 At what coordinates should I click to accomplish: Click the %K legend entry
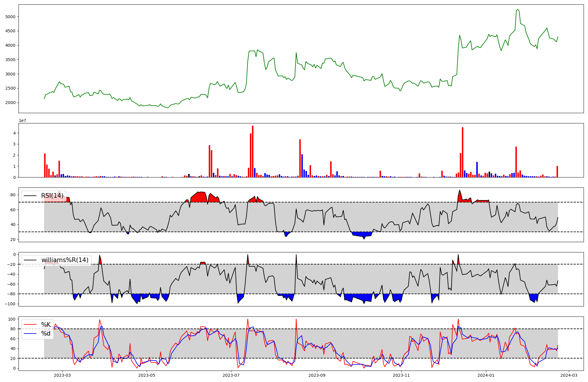coord(46,325)
